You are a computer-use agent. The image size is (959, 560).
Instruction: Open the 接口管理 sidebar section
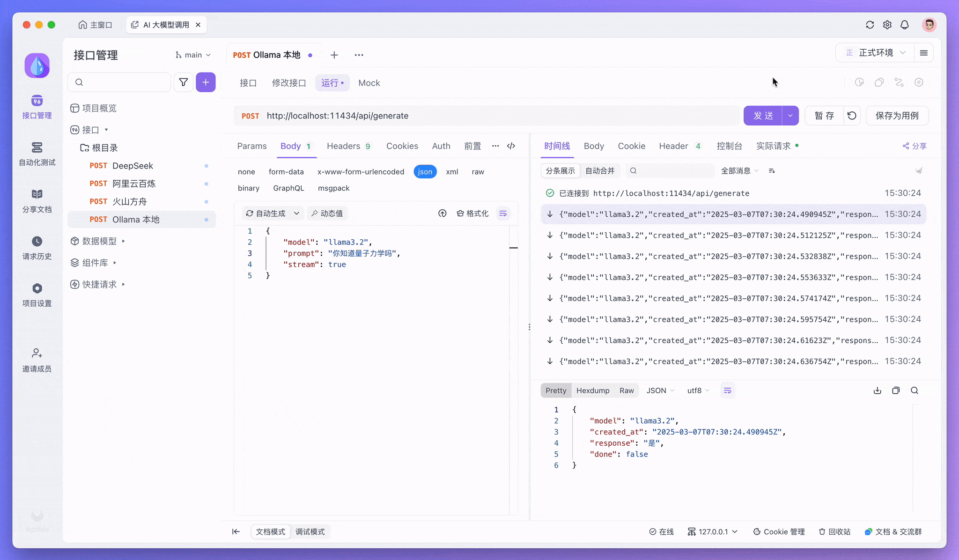[x=37, y=107]
